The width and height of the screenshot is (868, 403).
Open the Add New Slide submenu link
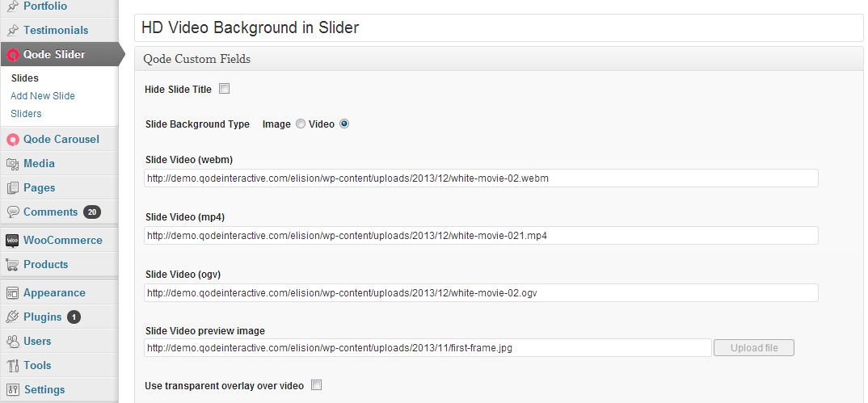pos(43,96)
